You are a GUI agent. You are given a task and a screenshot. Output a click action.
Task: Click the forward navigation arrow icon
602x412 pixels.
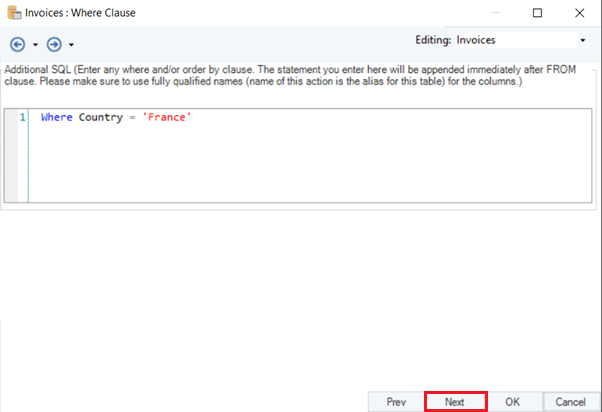pyautogui.click(x=54, y=45)
